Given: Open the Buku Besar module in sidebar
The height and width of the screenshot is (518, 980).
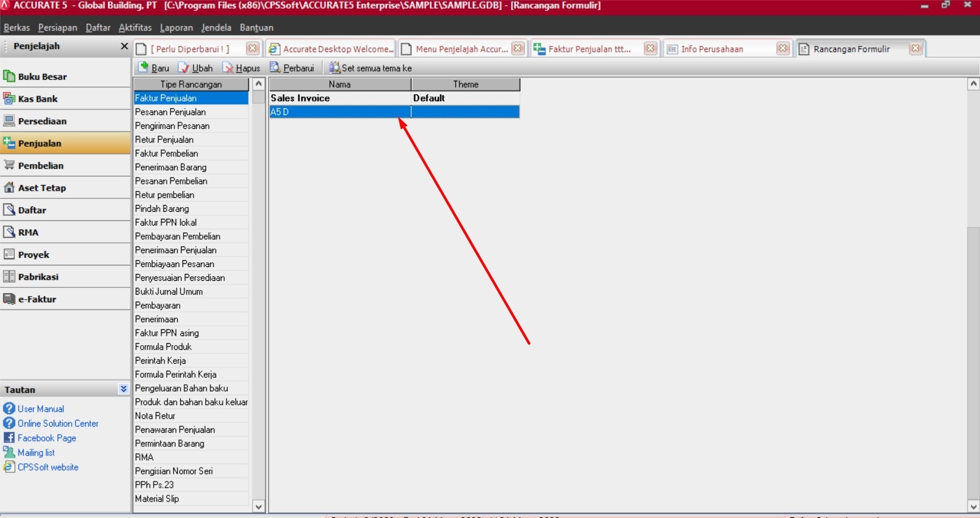Looking at the screenshot, I should [x=65, y=77].
